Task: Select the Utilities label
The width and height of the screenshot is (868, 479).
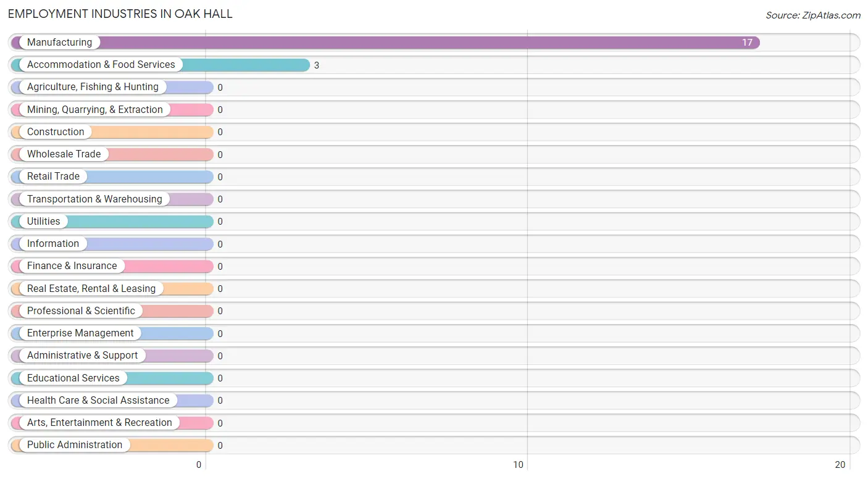Action: point(44,221)
